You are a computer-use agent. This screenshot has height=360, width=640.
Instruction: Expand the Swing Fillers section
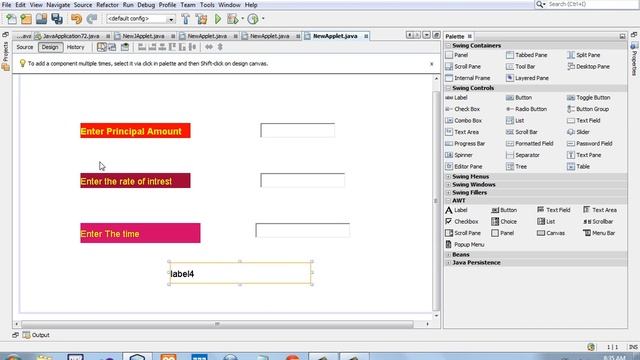coord(448,193)
